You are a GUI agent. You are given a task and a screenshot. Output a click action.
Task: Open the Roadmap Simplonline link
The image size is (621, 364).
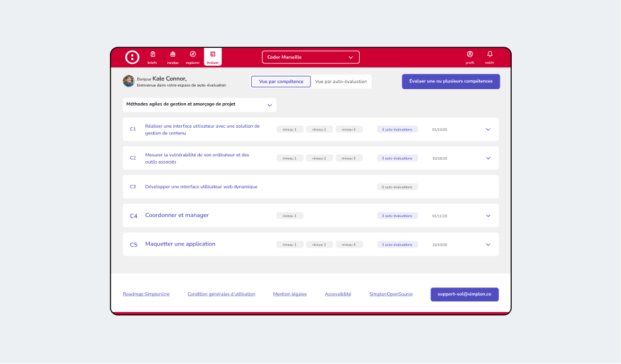146,294
